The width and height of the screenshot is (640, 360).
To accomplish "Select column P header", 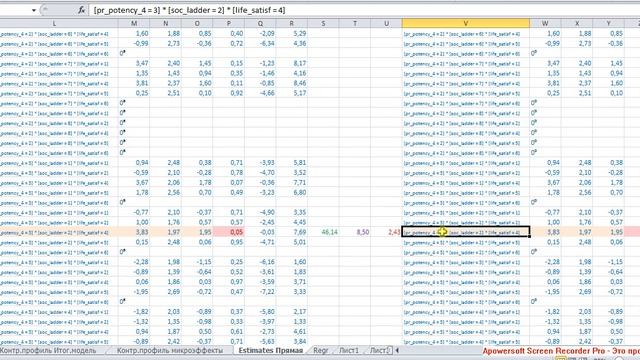I will (x=229, y=24).
